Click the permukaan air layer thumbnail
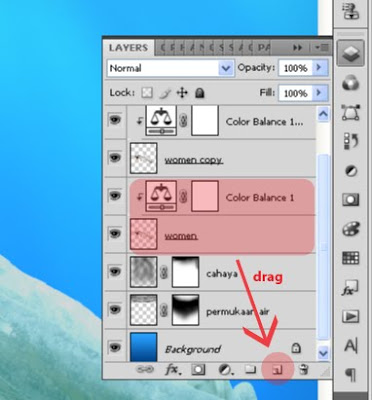This screenshot has height=400, width=372. (144, 310)
